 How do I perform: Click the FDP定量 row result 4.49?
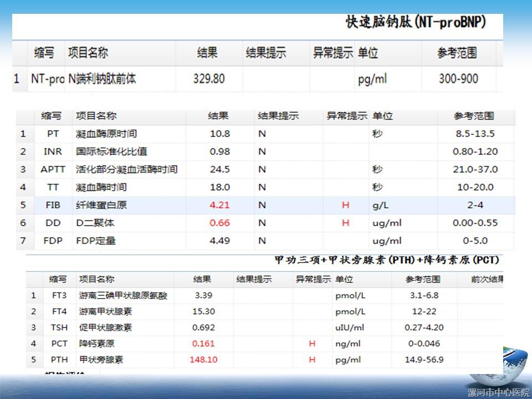(219, 241)
